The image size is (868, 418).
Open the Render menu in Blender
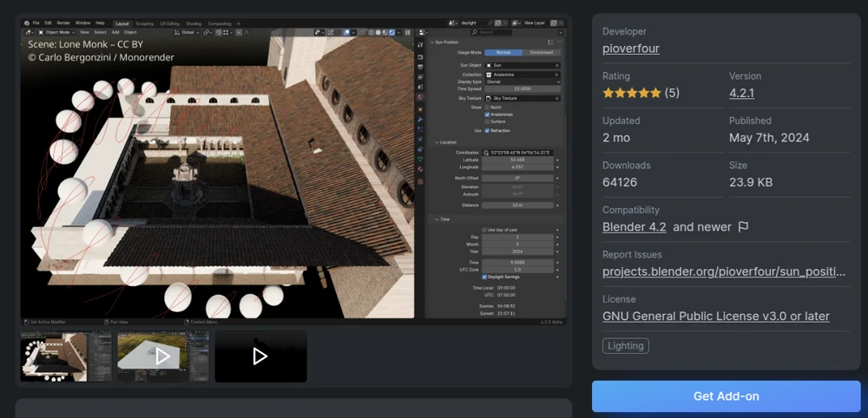[63, 23]
